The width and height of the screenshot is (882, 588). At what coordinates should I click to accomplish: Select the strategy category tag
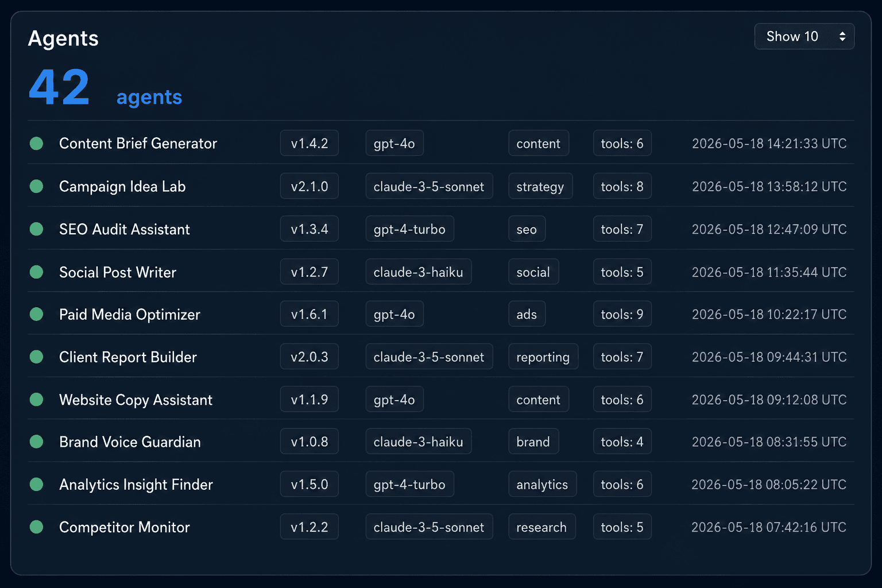coord(540,186)
